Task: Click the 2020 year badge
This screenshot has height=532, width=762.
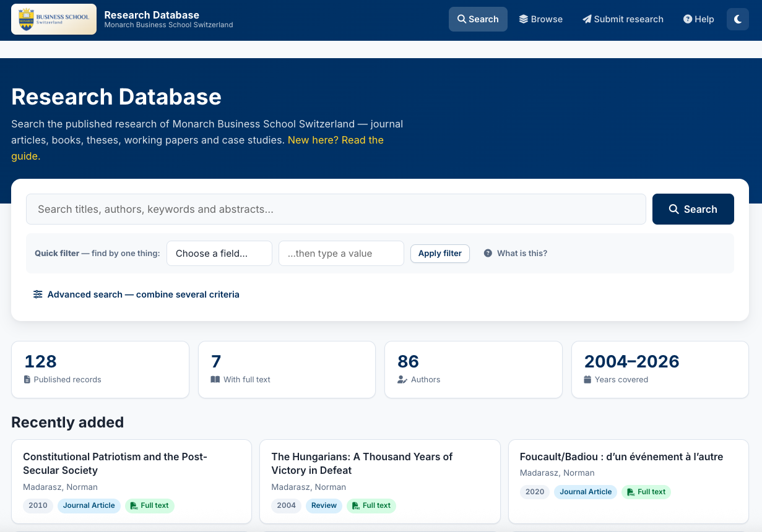Action: pos(535,492)
